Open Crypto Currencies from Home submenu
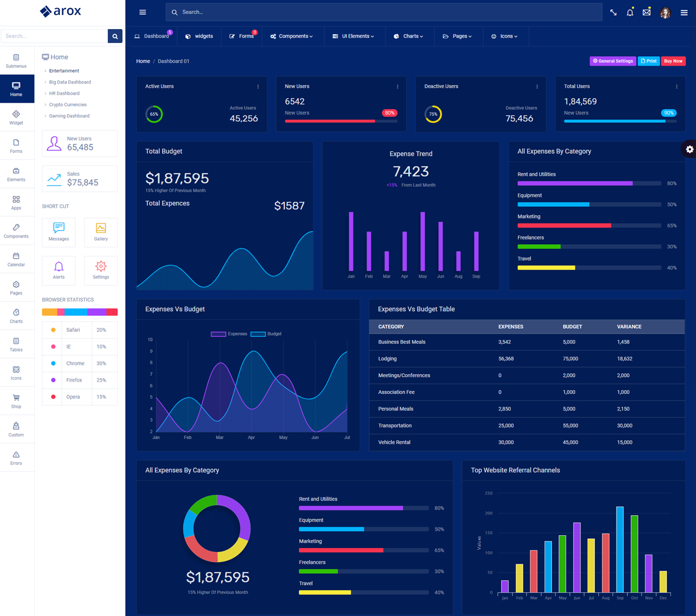 68,105
